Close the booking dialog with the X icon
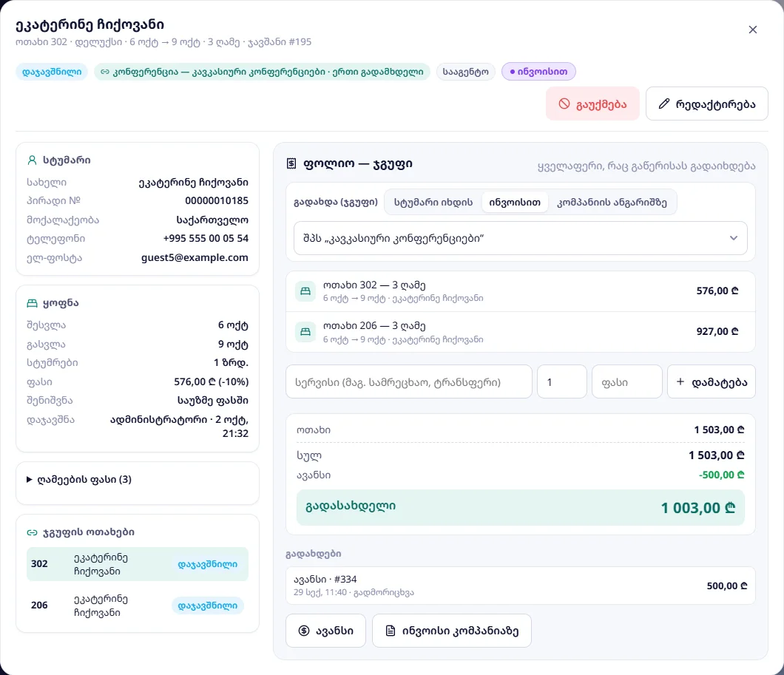The image size is (784, 675). (x=752, y=30)
